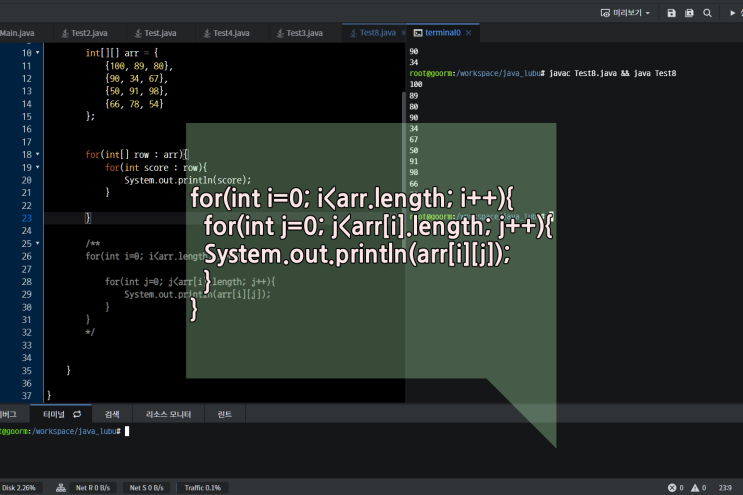The image size is (743, 495).
Task: Collapse code fold at line 19
Action: [37, 167]
